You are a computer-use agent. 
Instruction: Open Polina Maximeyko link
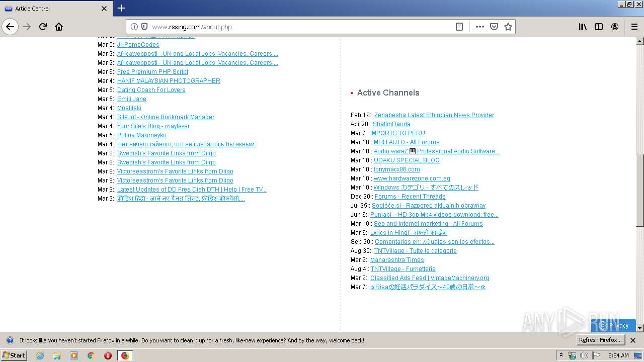(141, 135)
